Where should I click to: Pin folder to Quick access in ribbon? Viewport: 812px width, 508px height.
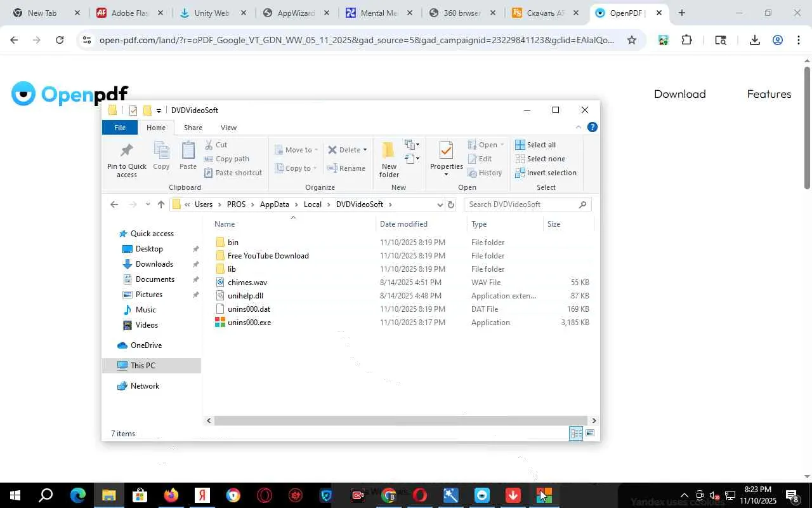126,159
